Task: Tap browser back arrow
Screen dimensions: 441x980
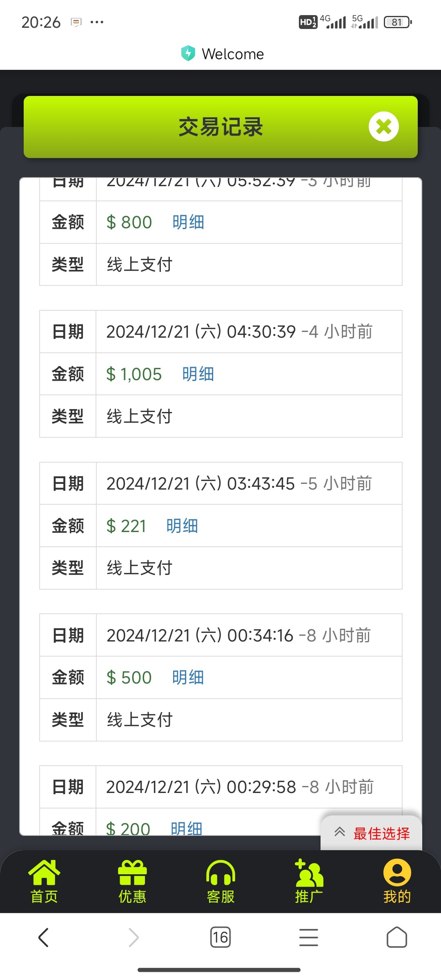Action: click(44, 937)
